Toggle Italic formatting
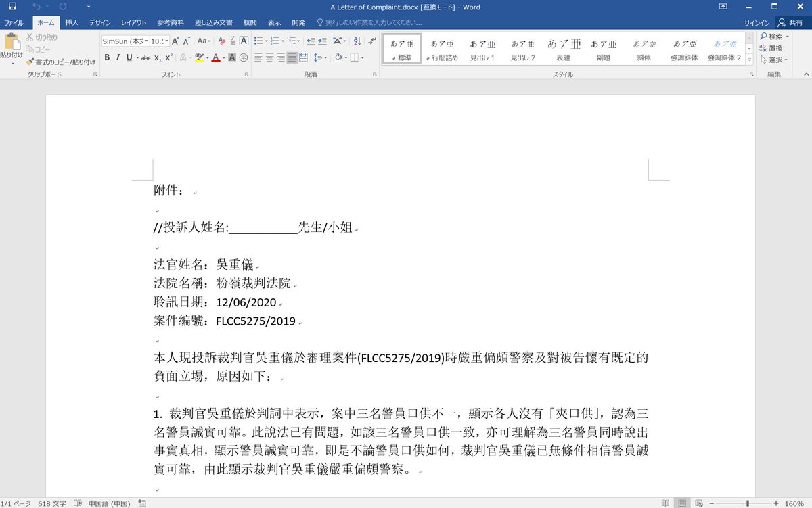Image resolution: width=812 pixels, height=508 pixels. (x=117, y=57)
